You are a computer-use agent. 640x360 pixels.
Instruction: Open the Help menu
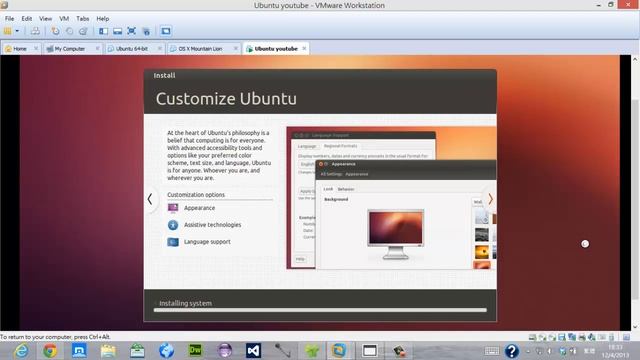[102, 19]
